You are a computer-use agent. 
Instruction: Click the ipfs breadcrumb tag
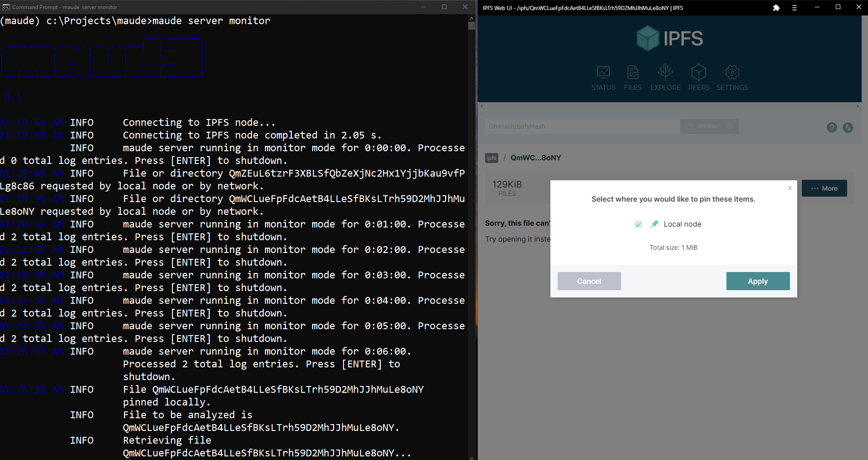[491, 158]
